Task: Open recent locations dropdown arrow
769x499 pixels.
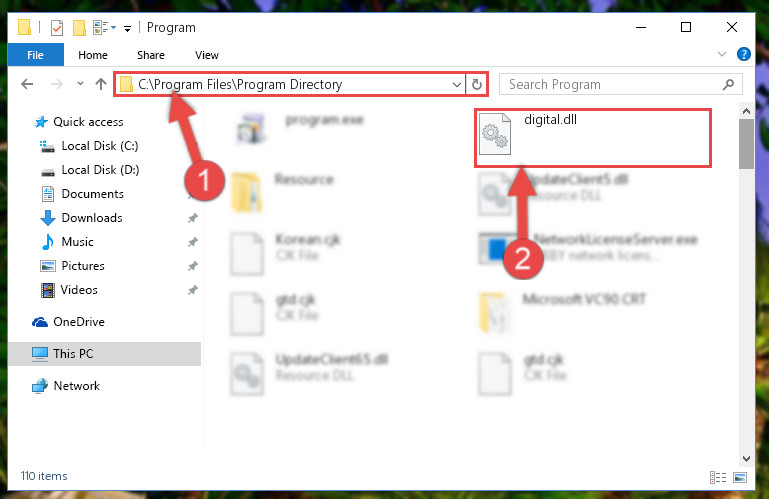Action: [80, 84]
